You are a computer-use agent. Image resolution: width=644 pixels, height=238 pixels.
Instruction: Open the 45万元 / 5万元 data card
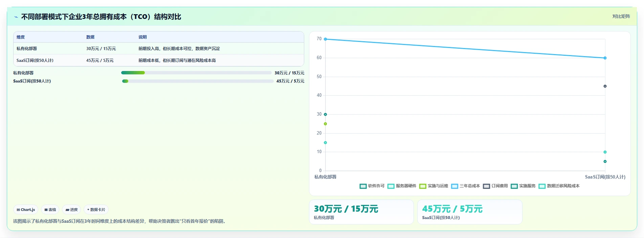[x=470, y=212]
